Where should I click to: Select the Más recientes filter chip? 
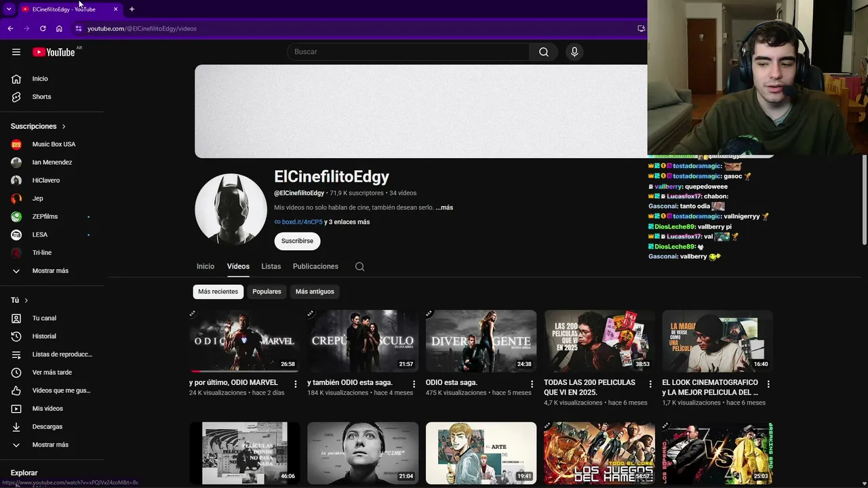tap(218, 291)
